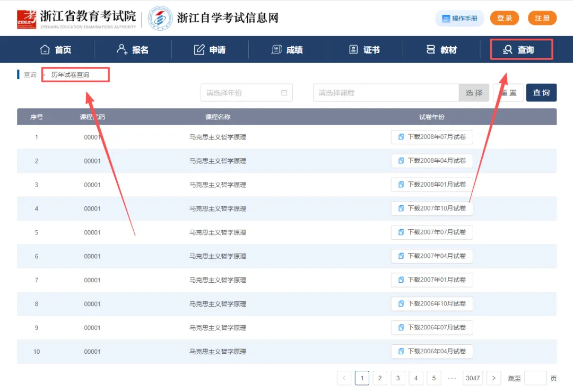Select the person icon on the 报名 menu
The height and width of the screenshot is (392, 573).
[121, 49]
